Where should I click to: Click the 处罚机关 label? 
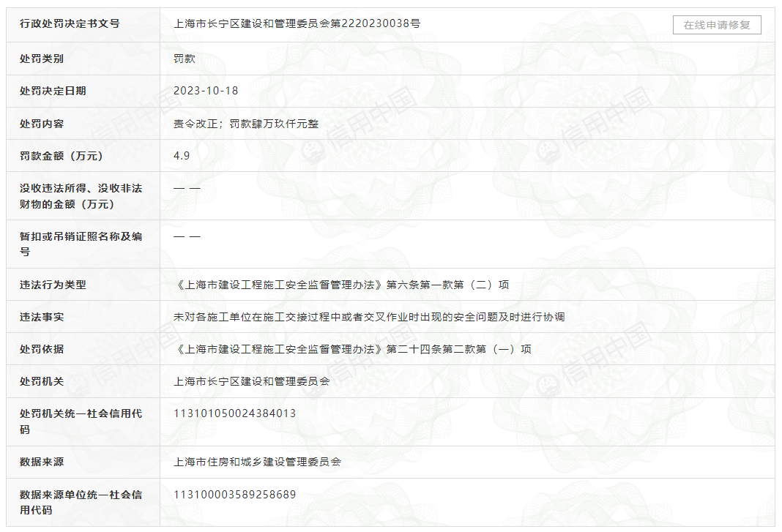[x=42, y=381]
